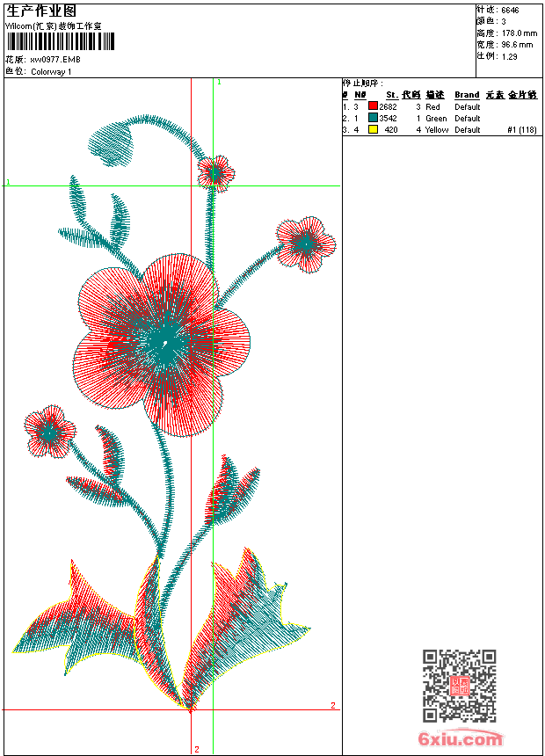Click the small red flower on the left stem
This screenshot has height=756, width=545.
(50, 432)
